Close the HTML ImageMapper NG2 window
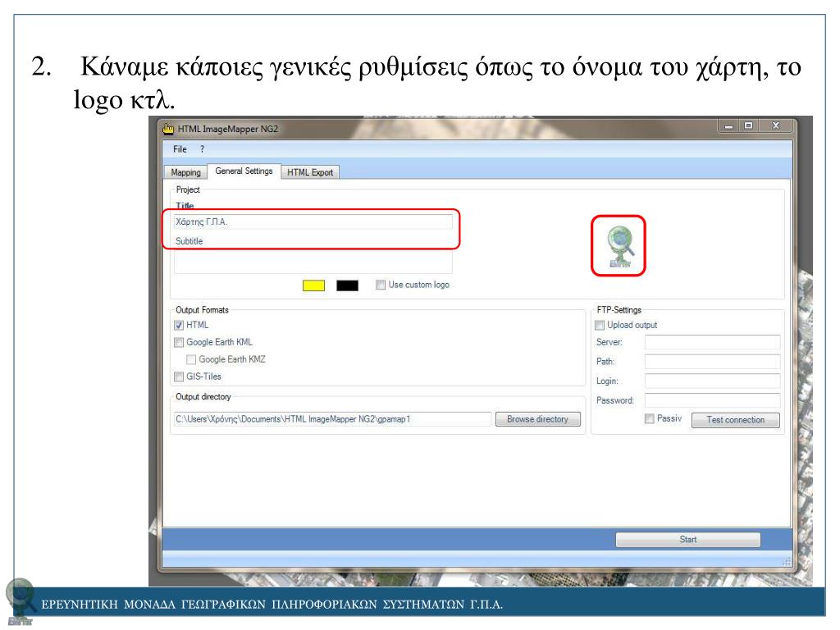Image resolution: width=840 pixels, height=630 pixels. [x=776, y=126]
